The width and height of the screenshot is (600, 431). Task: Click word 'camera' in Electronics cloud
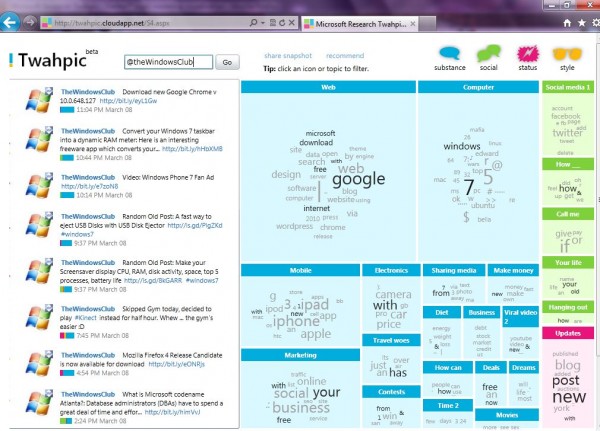[393, 294]
